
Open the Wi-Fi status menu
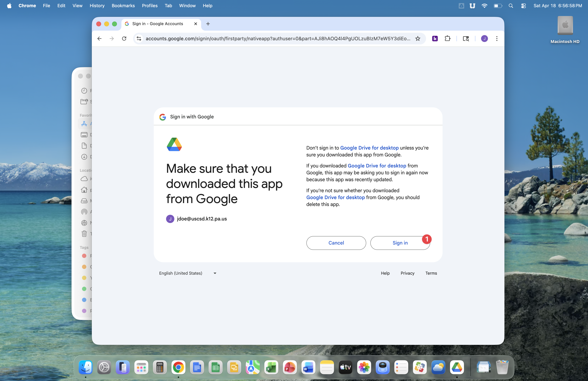coord(484,6)
